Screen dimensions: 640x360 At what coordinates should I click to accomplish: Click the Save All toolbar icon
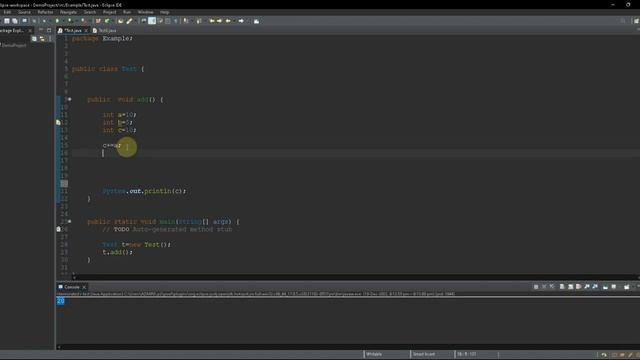(x=15, y=21)
